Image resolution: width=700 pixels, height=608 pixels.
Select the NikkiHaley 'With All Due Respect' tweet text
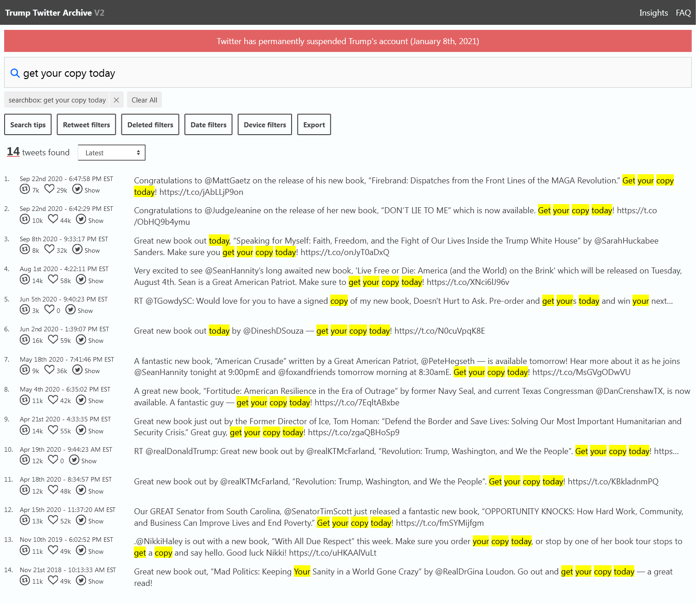(x=408, y=547)
